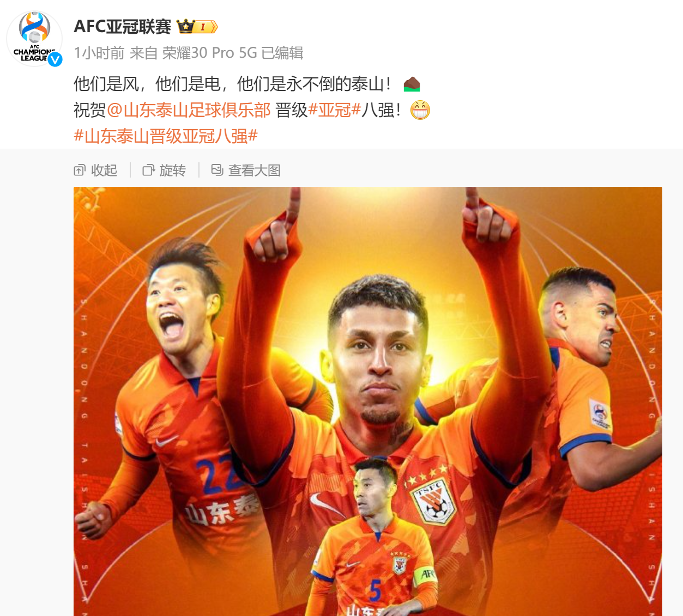Click the crown membership level badge
Image resolution: width=683 pixels, height=616 pixels.
coord(197,26)
